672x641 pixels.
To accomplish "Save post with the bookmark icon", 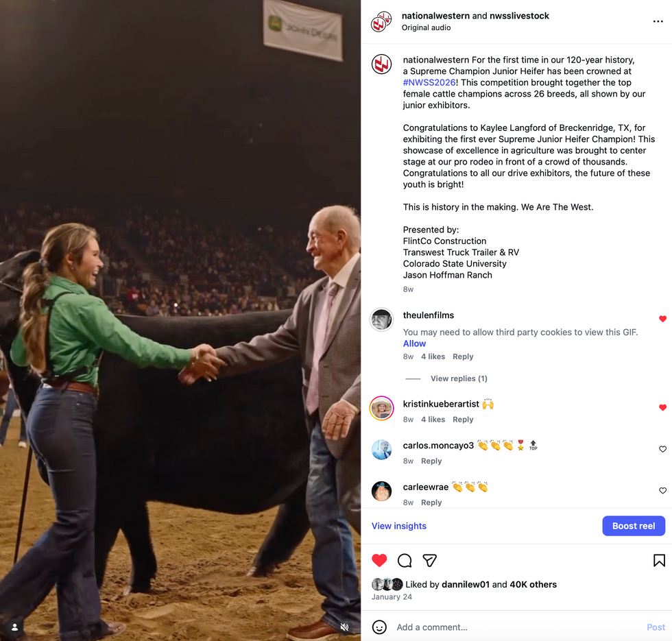I will pos(659,561).
